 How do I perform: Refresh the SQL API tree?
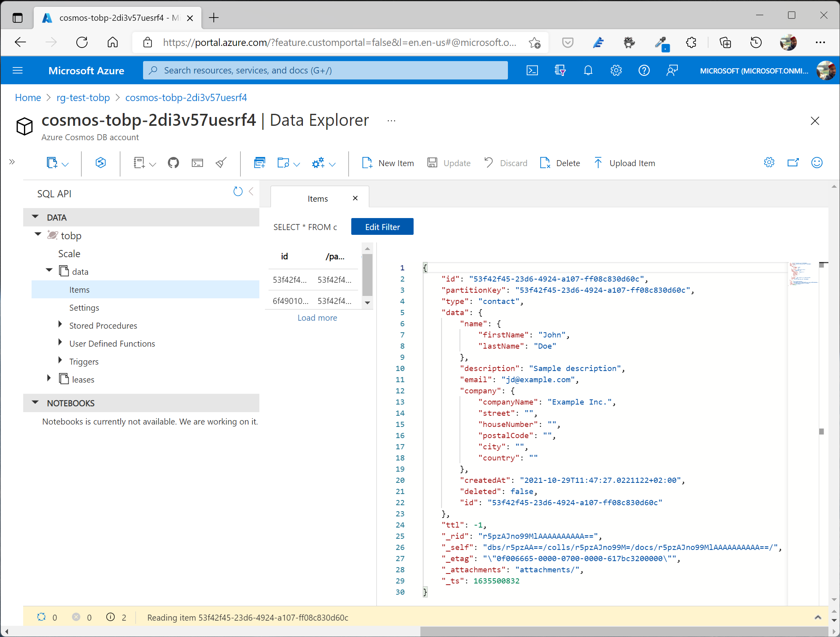238,192
